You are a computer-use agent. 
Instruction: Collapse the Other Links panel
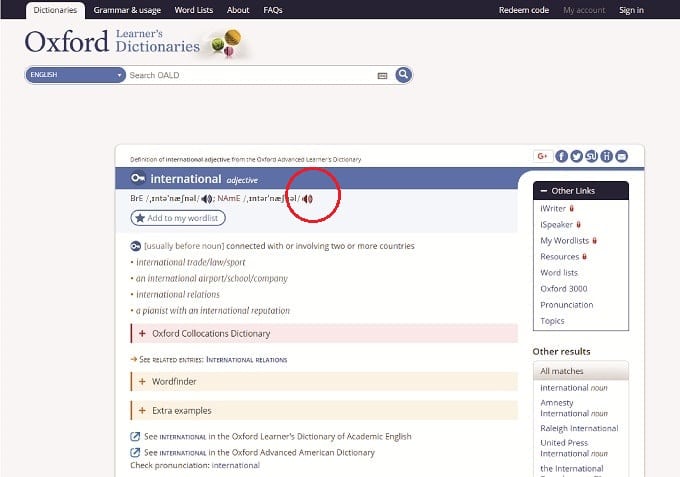(581, 191)
